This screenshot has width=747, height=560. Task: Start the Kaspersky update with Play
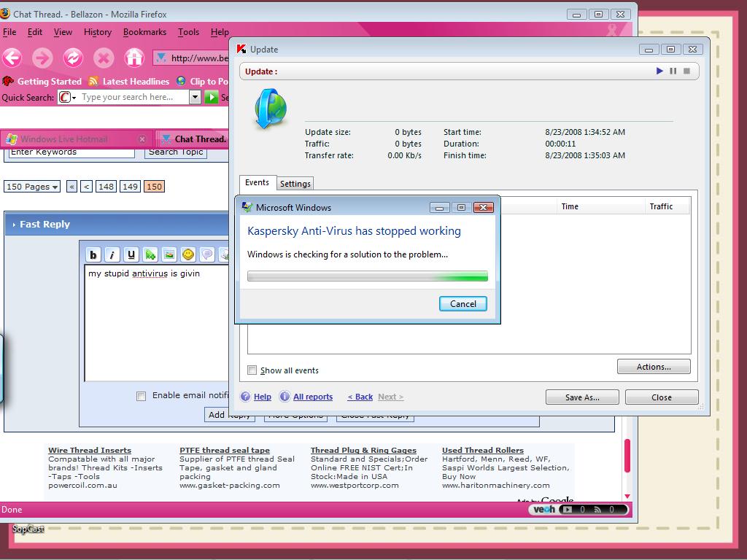click(x=659, y=71)
